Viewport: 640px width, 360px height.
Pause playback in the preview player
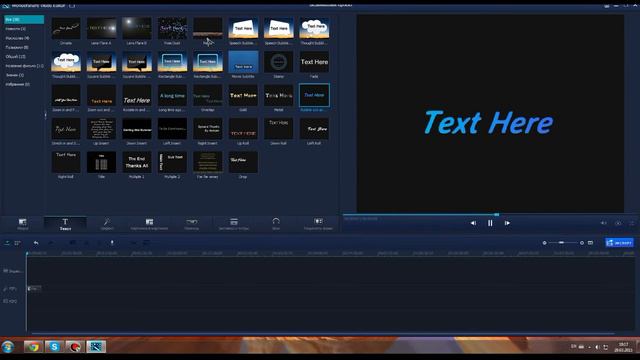tap(490, 223)
